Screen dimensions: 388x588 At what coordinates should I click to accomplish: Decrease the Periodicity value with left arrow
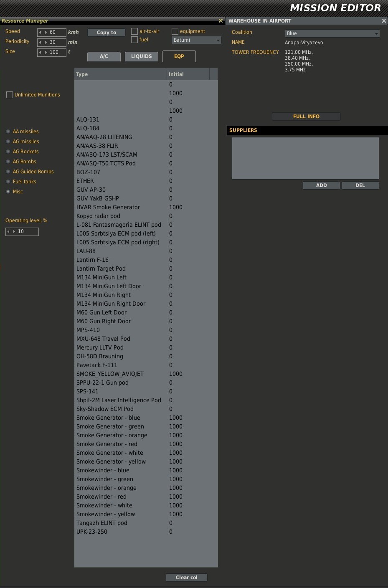coord(41,42)
